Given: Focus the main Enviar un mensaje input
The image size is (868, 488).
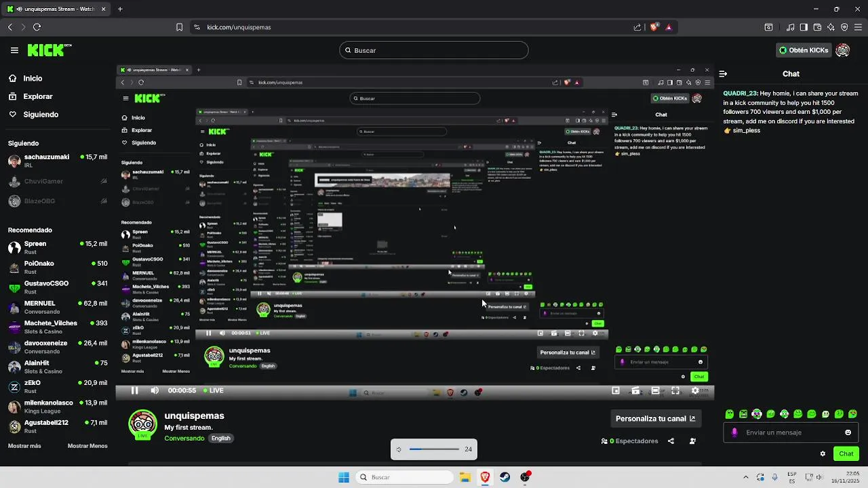Looking at the screenshot, I should 790,432.
